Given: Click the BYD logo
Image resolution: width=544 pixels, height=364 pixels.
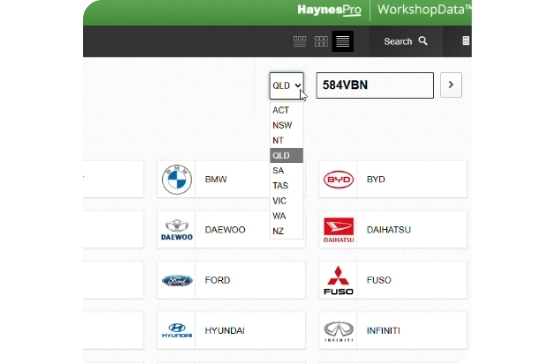Looking at the screenshot, I should [338, 179].
